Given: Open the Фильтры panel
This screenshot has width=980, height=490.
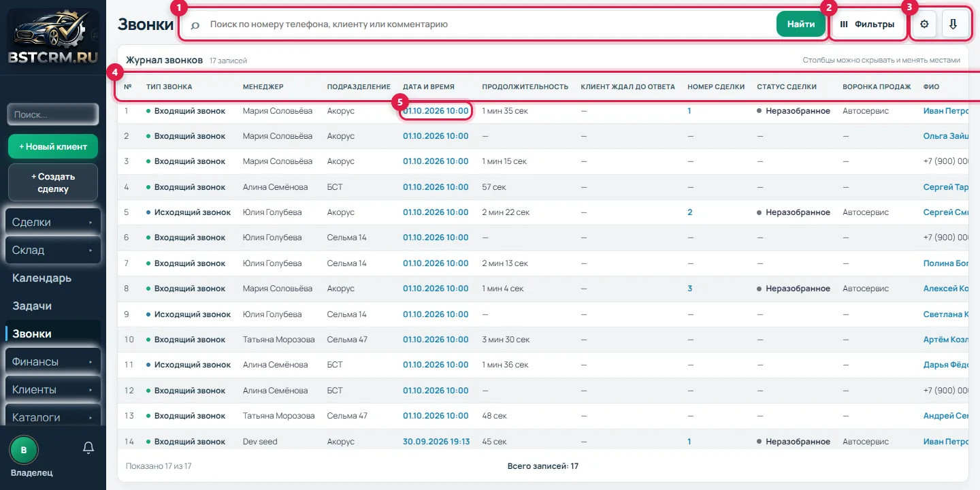Looking at the screenshot, I should (x=868, y=24).
